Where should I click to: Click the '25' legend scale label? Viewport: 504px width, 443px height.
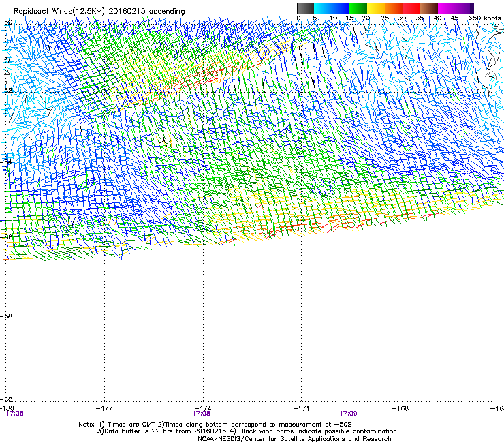385,18
